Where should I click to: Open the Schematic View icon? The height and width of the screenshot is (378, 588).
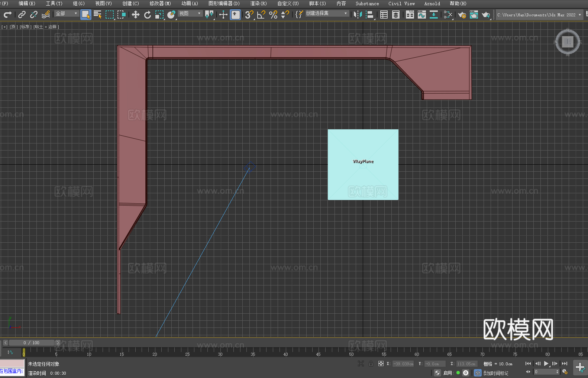(434, 14)
